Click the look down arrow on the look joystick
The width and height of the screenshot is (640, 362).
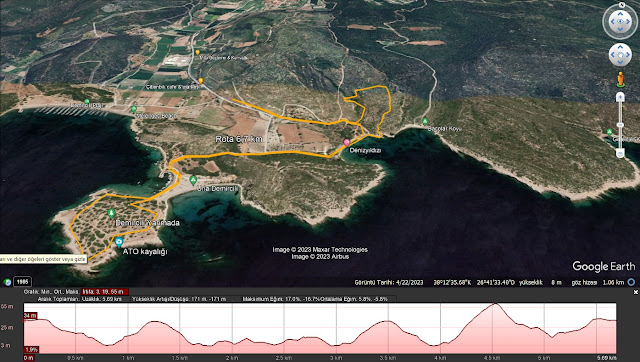click(620, 29)
